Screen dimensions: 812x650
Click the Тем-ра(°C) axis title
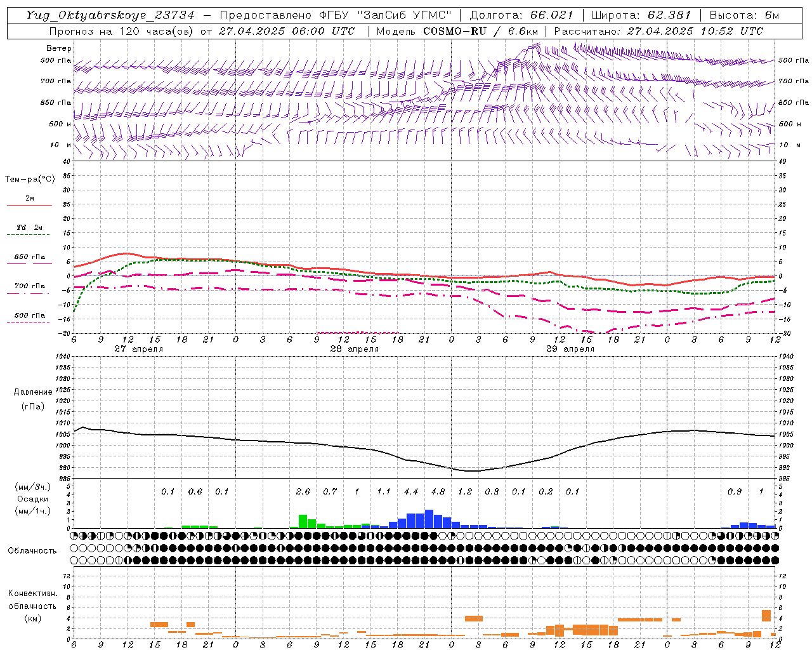30,180
